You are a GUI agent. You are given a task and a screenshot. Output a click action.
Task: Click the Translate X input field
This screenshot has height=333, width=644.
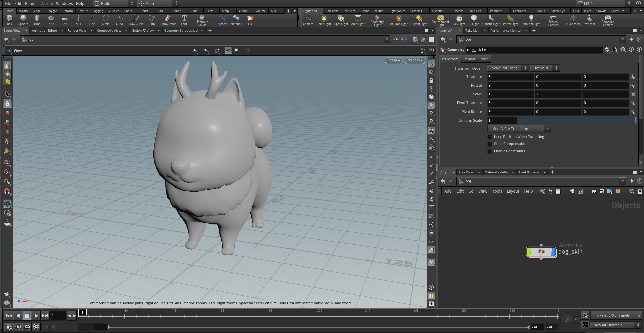click(x=510, y=77)
